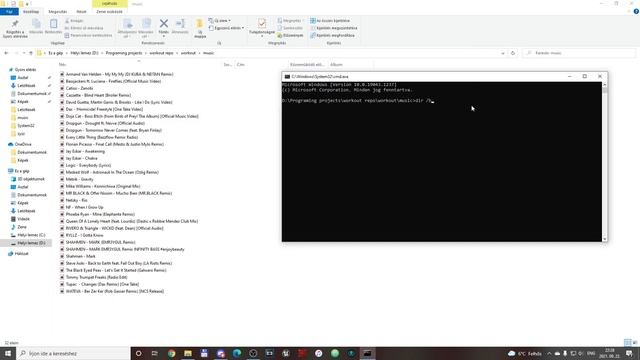The height and width of the screenshot is (360, 640).
Task: Open Explorer help question-mark icon
Action: click(636, 11)
